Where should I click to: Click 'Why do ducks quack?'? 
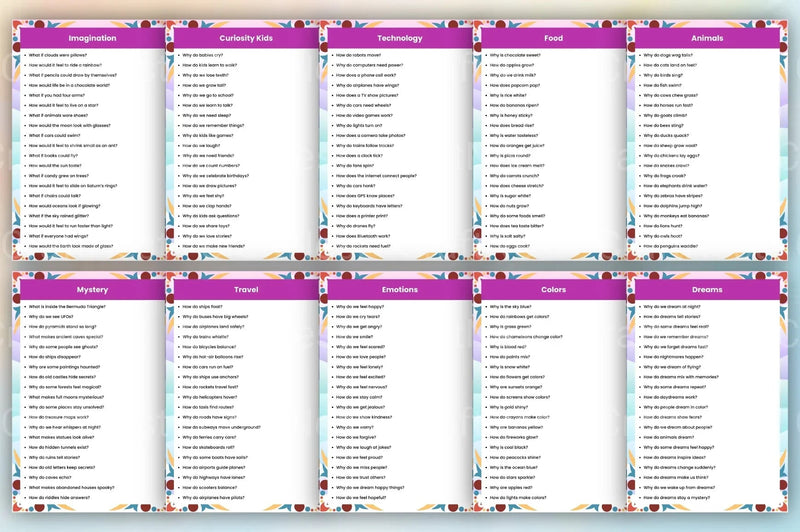pyautogui.click(x=666, y=136)
